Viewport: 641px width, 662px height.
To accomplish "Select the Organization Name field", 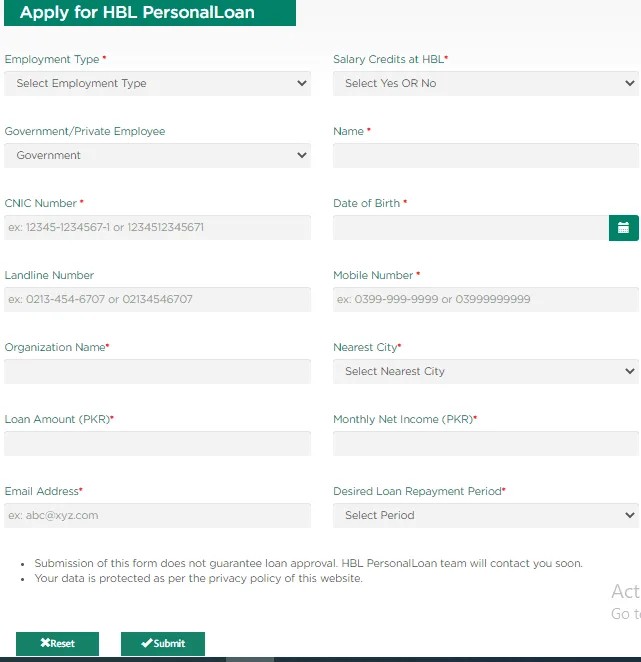I will 158,372.
